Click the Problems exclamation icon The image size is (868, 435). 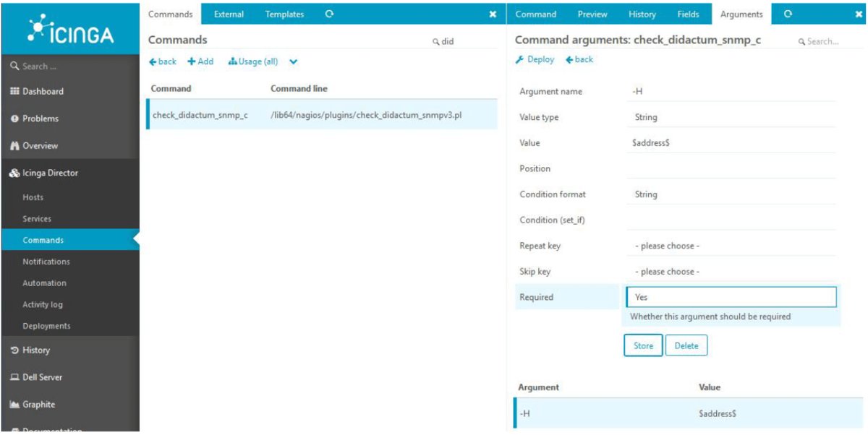coord(14,119)
